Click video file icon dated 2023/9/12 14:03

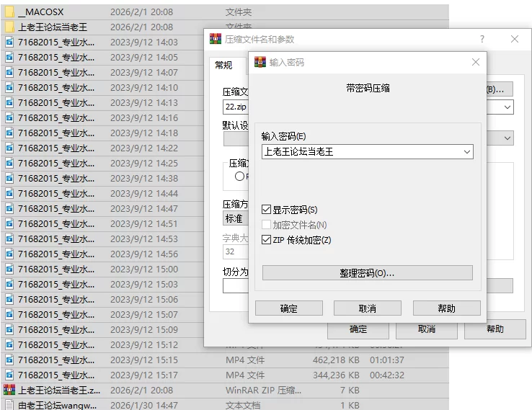tap(9, 42)
